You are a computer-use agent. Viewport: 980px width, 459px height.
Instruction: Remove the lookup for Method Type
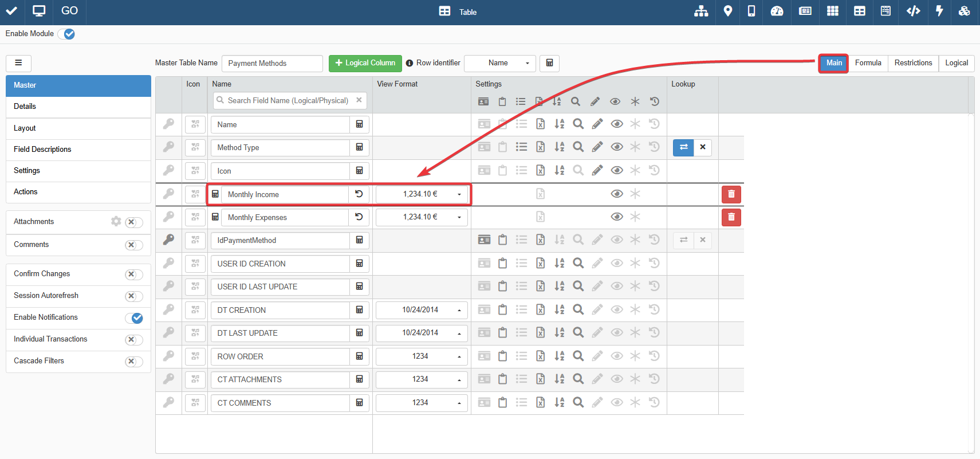click(703, 147)
